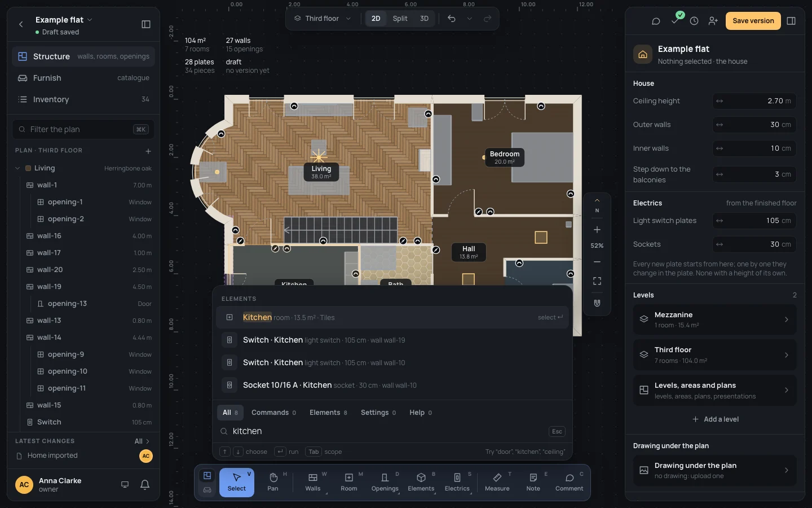812x508 pixels.
Task: Reset north compass orientation
Action: coord(597,205)
